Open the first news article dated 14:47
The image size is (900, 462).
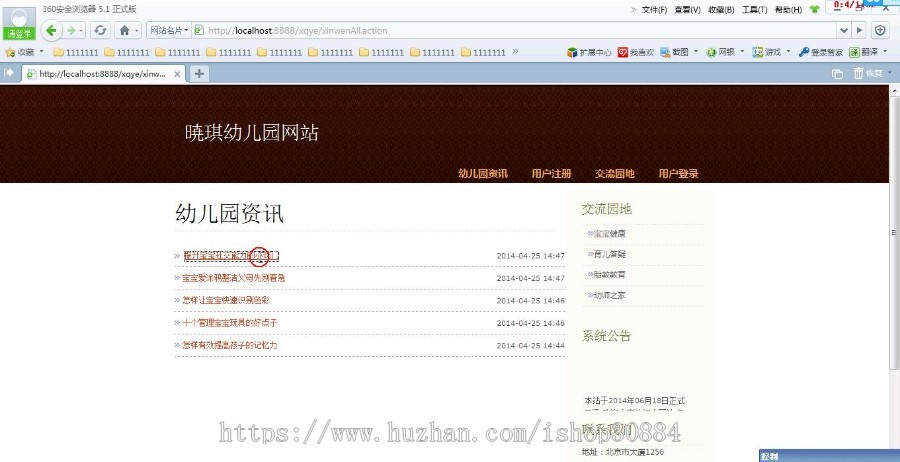click(x=231, y=255)
